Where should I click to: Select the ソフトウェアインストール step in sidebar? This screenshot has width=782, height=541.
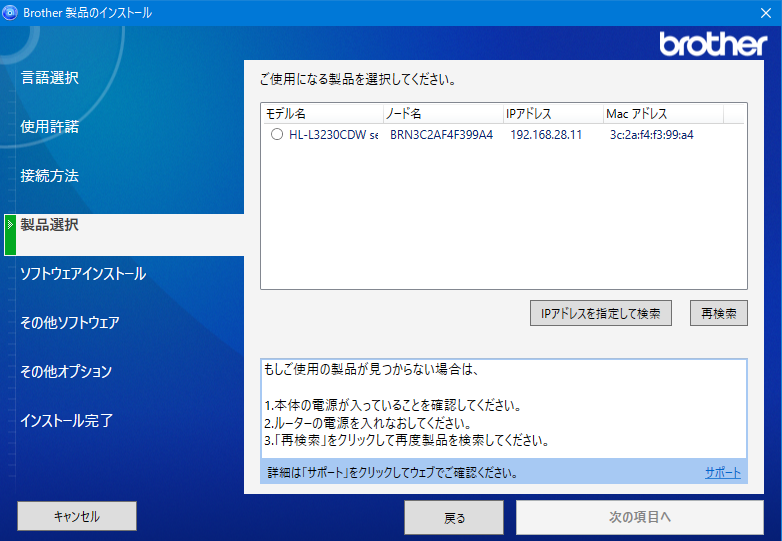point(83,274)
